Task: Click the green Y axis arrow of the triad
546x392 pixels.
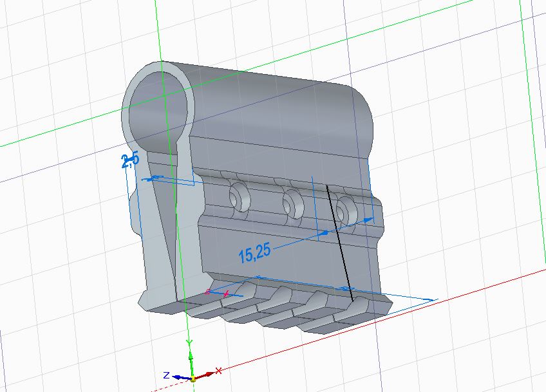Action: (x=190, y=360)
